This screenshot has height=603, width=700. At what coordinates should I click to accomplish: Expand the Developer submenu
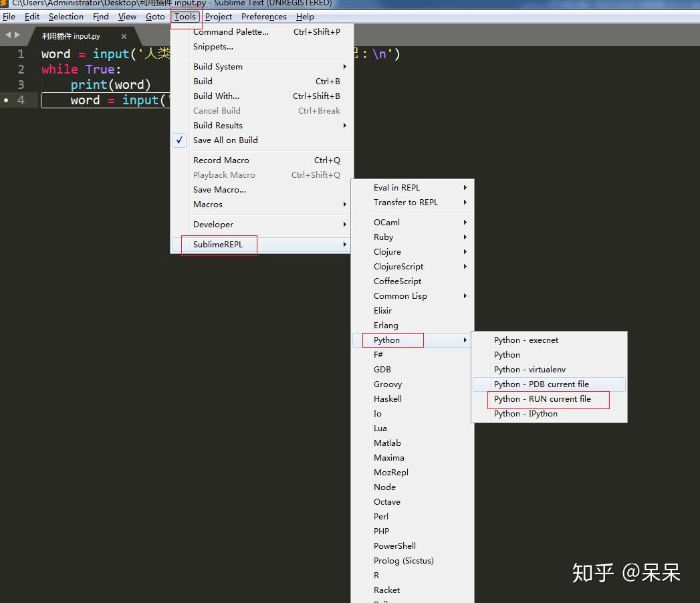213,224
